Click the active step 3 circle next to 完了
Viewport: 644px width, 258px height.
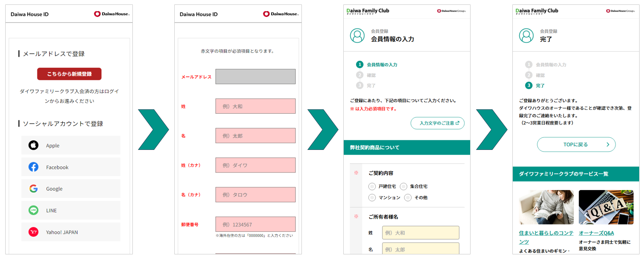(529, 85)
